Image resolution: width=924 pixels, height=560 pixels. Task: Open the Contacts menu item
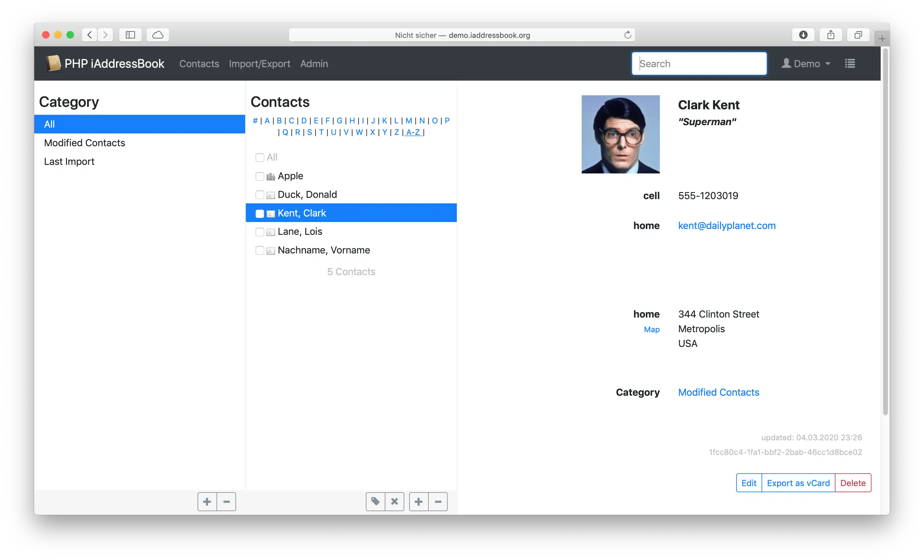point(199,64)
